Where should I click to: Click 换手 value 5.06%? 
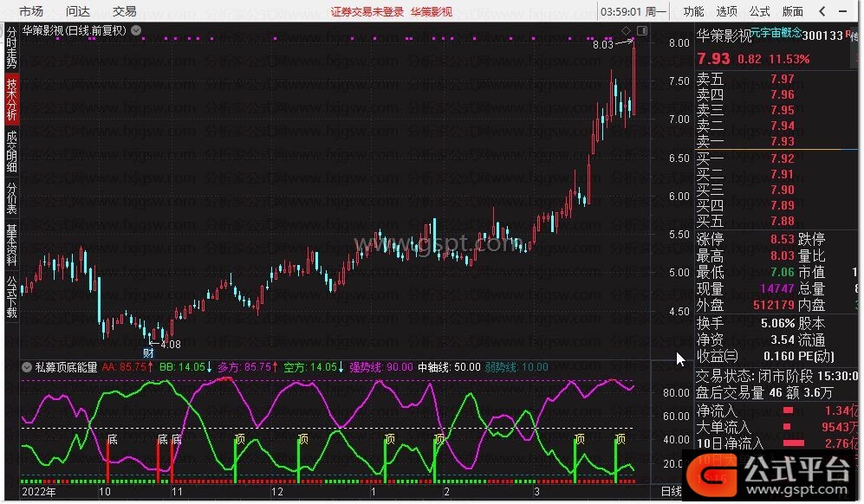point(777,323)
